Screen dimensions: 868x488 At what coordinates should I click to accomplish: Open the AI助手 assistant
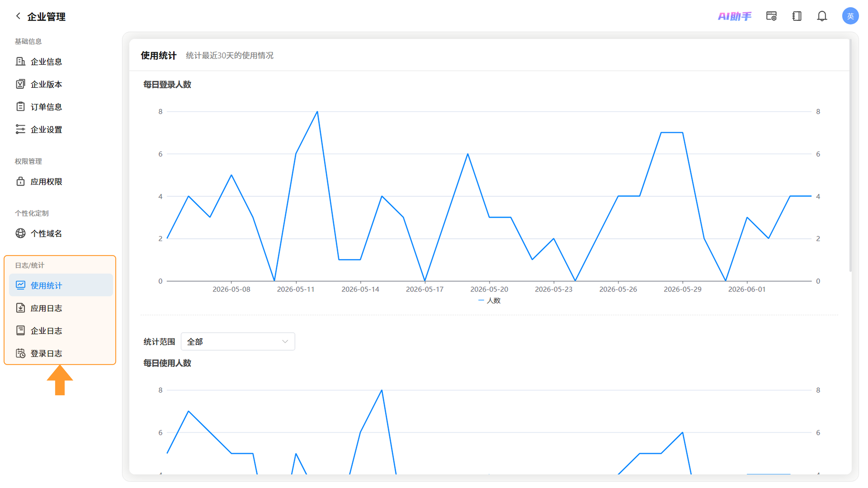(x=735, y=16)
